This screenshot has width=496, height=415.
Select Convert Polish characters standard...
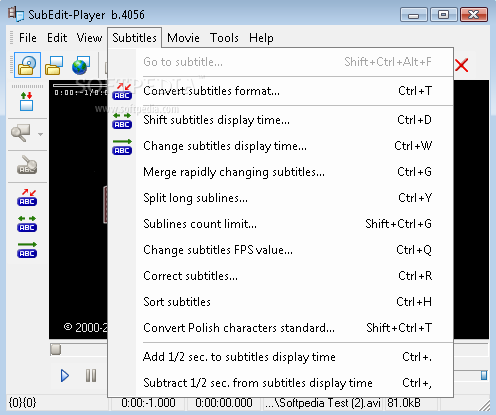[x=281, y=328]
